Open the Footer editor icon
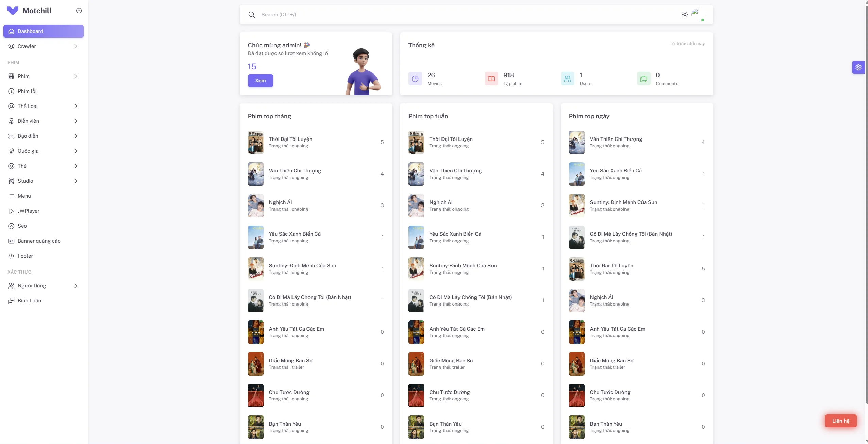 point(12,256)
